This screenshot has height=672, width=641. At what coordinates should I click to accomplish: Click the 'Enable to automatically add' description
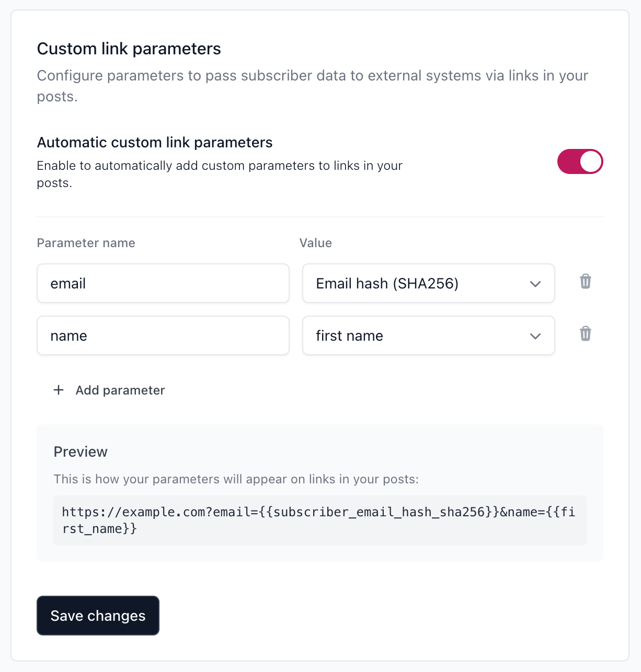pos(220,174)
